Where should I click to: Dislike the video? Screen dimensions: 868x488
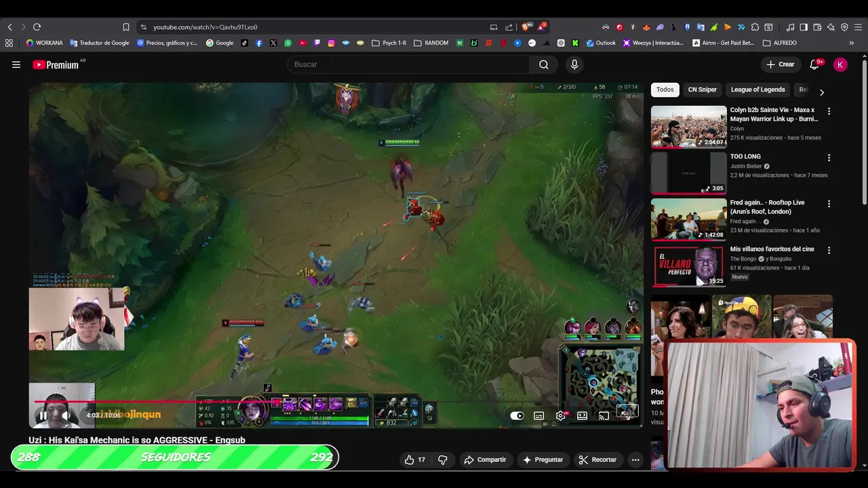[x=443, y=460]
